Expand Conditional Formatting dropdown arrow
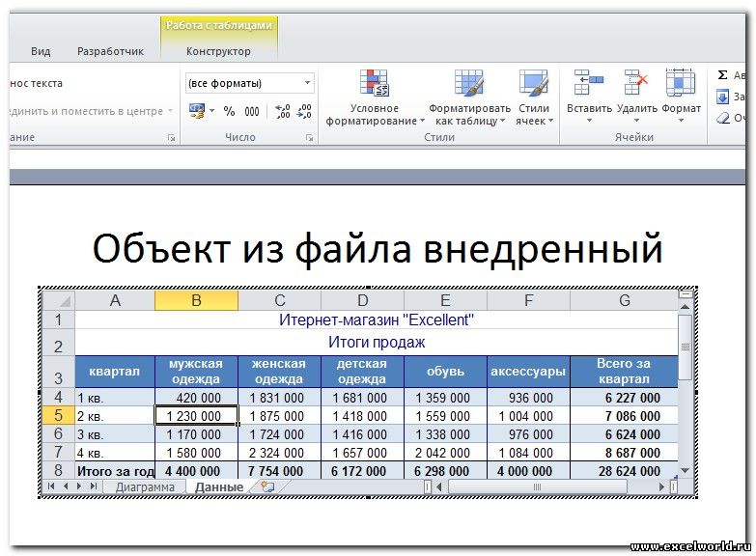 coord(422,121)
